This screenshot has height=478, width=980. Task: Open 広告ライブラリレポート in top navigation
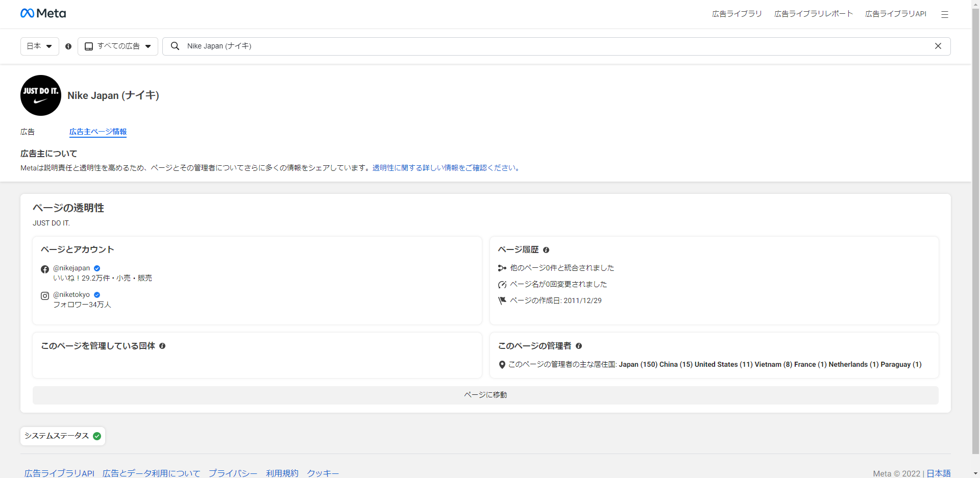[x=813, y=14]
